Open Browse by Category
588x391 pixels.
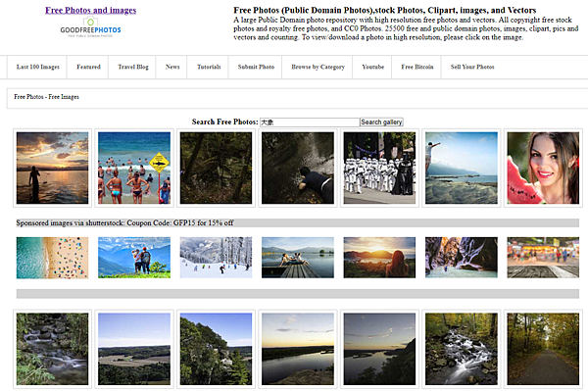[x=318, y=67]
